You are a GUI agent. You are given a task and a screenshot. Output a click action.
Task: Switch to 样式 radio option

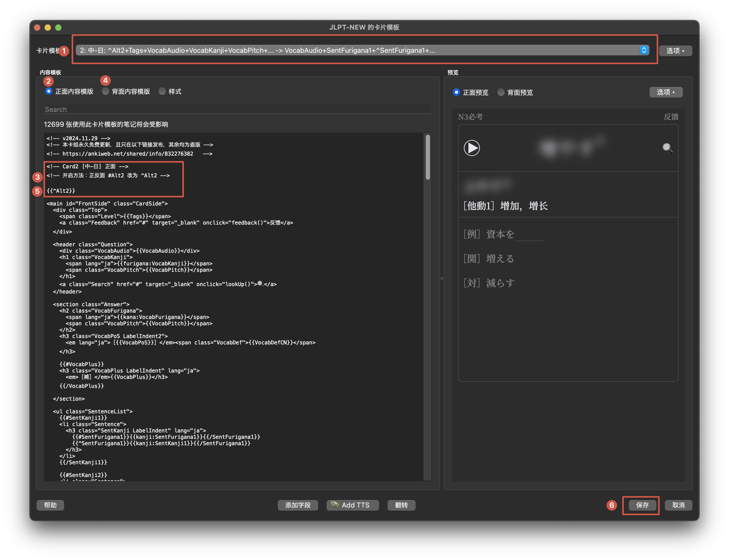click(162, 91)
